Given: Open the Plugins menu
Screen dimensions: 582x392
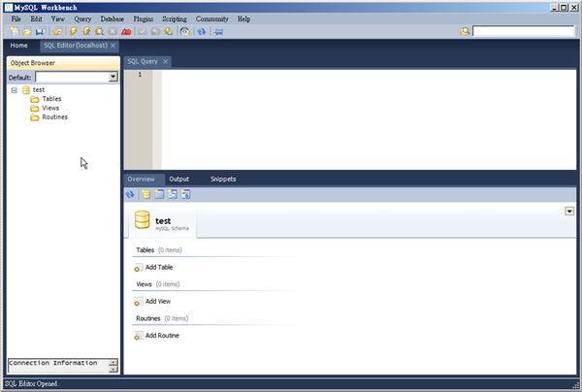Looking at the screenshot, I should click(144, 19).
